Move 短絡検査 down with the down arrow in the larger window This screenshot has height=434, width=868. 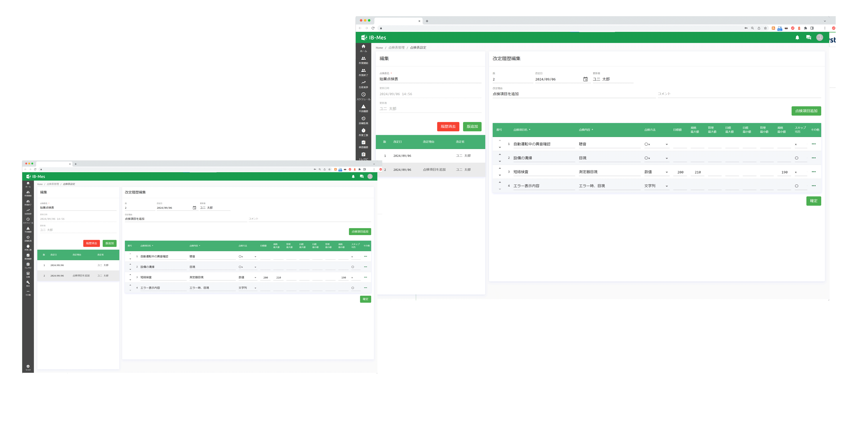click(500, 175)
